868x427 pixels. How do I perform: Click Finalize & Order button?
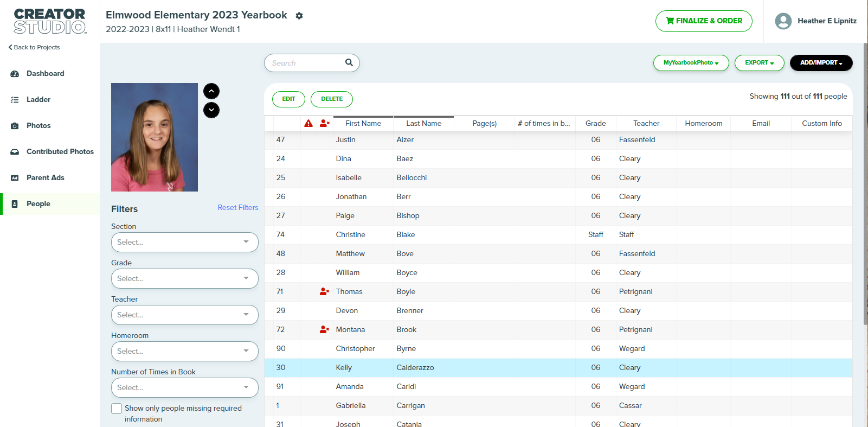click(704, 21)
